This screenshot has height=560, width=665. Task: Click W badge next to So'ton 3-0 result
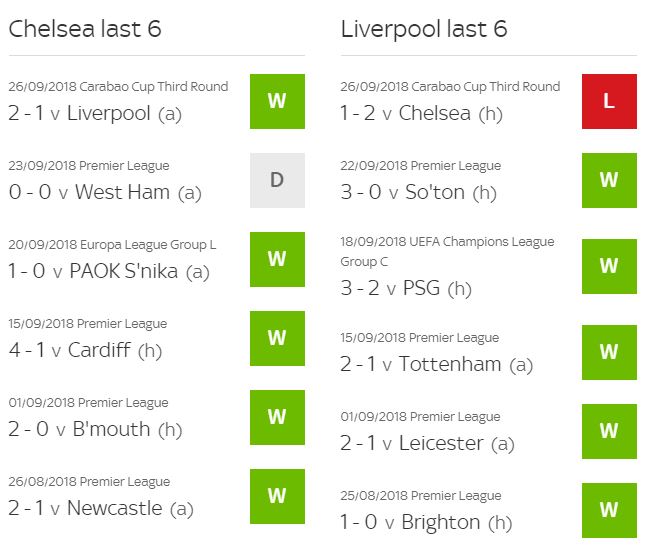[609, 180]
